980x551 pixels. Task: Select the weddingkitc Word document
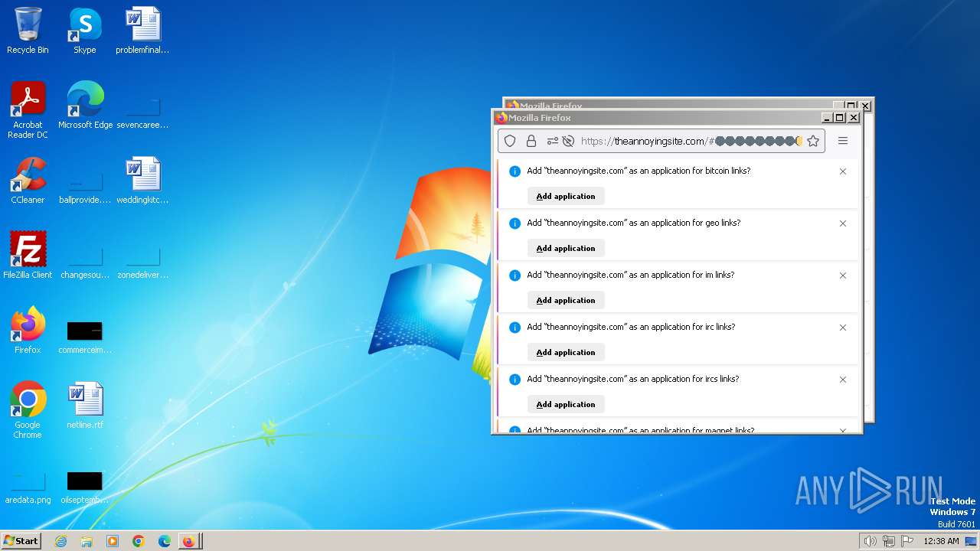point(142,181)
